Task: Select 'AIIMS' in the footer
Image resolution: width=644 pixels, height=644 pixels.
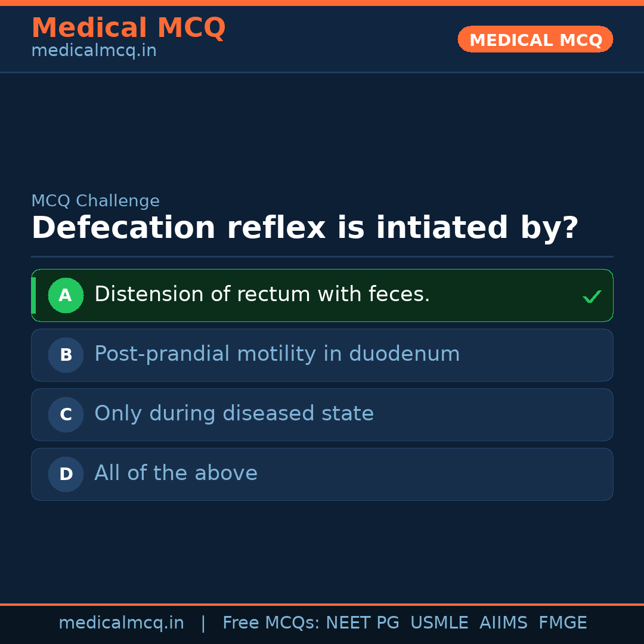Action: click(x=503, y=623)
